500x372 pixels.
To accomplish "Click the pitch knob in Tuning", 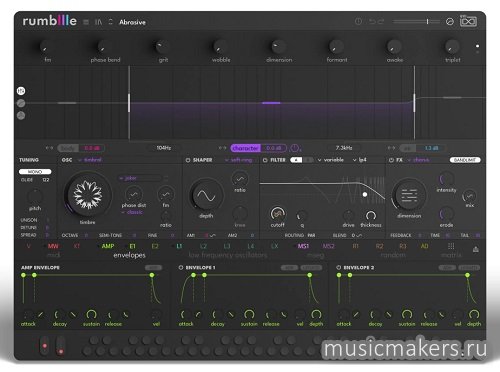I will [35, 196].
